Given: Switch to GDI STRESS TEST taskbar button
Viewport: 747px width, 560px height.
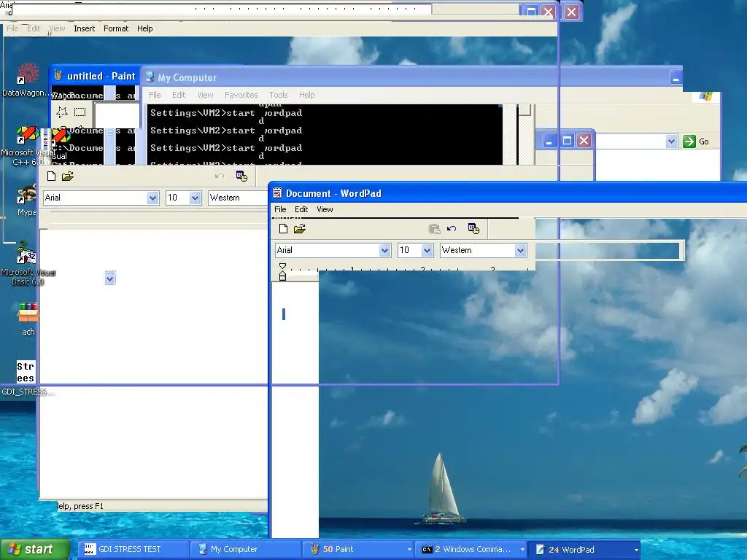Looking at the screenshot, I should 133,549.
